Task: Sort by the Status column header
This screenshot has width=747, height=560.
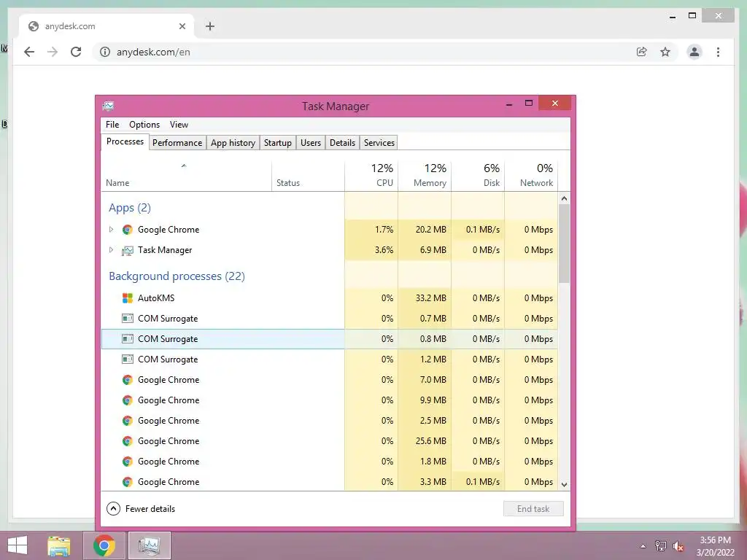Action: (x=308, y=176)
